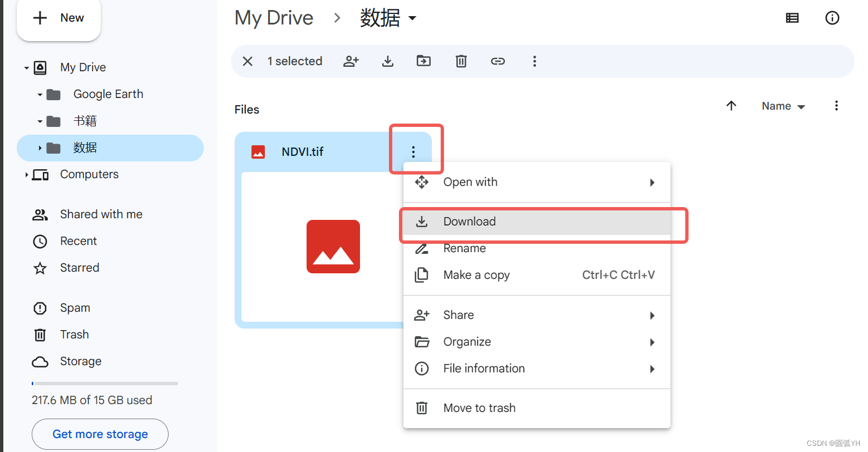
Task: Click the Move to trash bin icon in menu
Action: pyautogui.click(x=422, y=408)
